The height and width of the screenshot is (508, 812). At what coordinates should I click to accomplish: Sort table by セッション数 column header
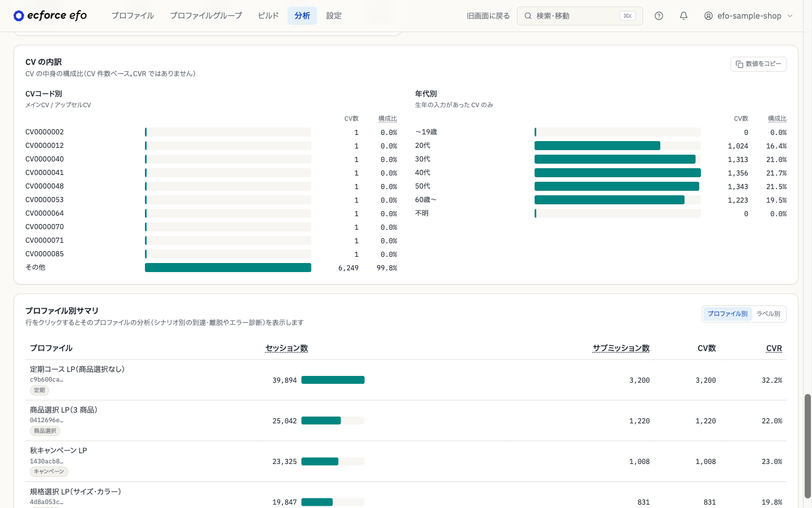(x=286, y=348)
